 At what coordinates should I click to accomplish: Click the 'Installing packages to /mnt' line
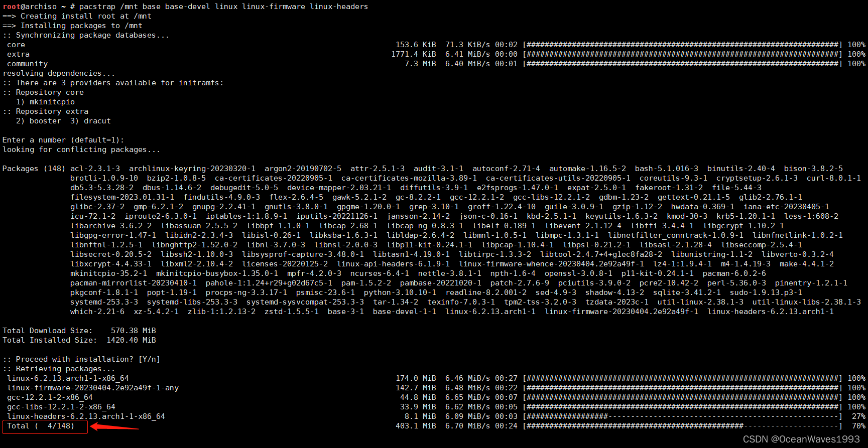click(72, 26)
